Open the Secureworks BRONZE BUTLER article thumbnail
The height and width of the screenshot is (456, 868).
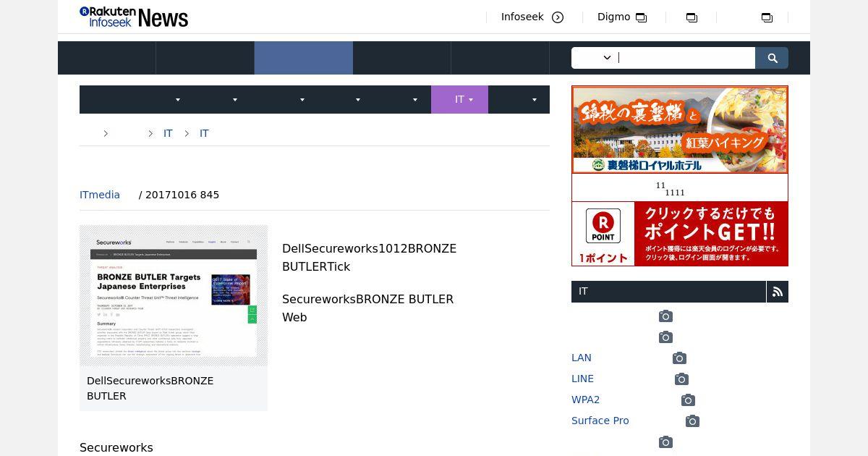coord(174,295)
